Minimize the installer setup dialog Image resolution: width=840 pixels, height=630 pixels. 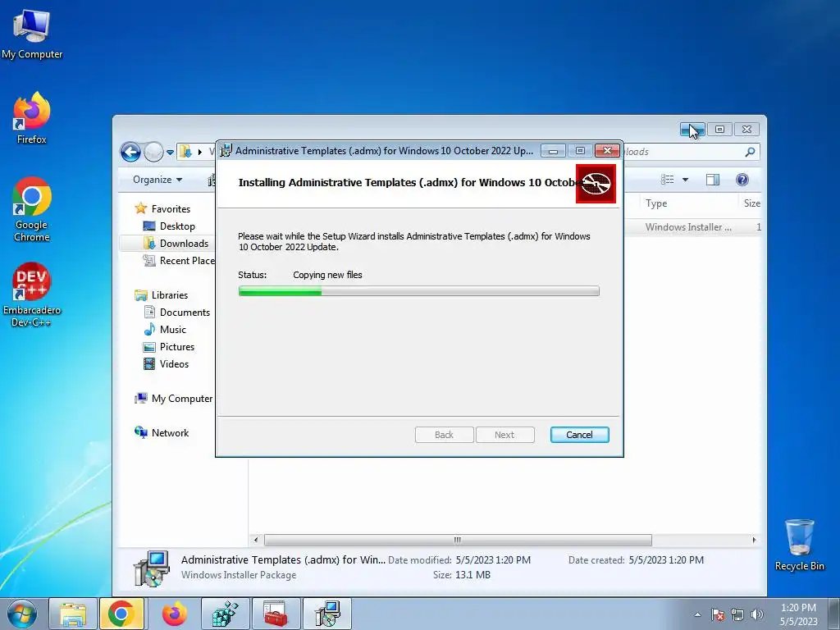553,151
